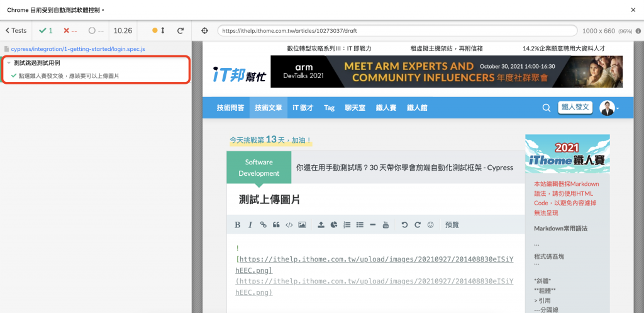Click the pie chart icon in editor toolbar
The height and width of the screenshot is (313, 644).
coord(335,225)
